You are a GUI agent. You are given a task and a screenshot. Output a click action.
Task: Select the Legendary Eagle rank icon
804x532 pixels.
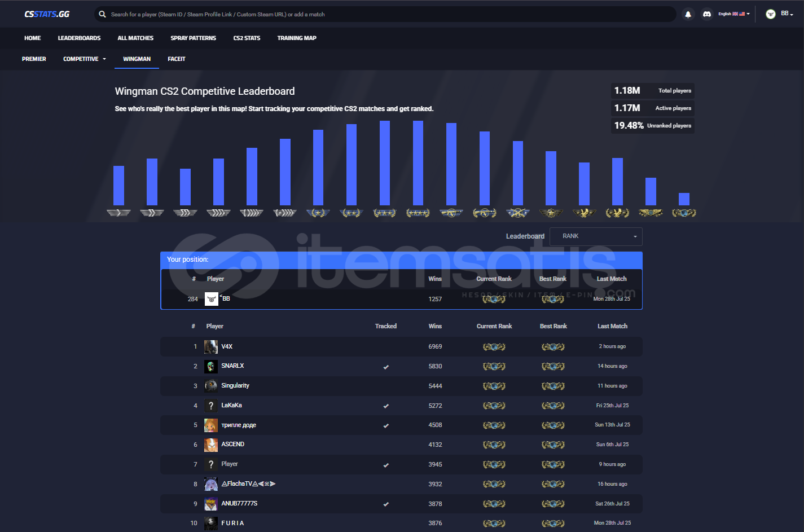584,213
